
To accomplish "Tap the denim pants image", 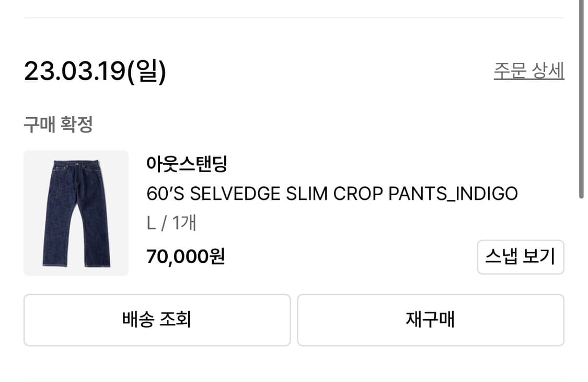I will (76, 213).
